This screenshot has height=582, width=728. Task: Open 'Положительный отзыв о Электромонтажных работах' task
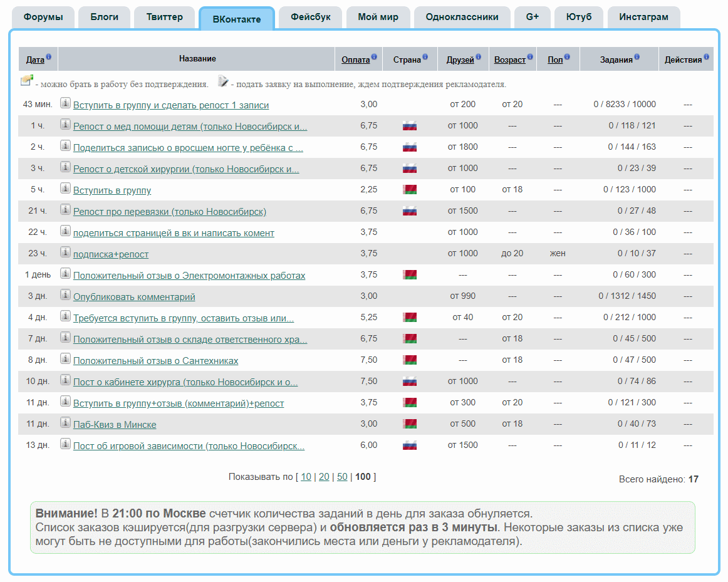(x=189, y=276)
